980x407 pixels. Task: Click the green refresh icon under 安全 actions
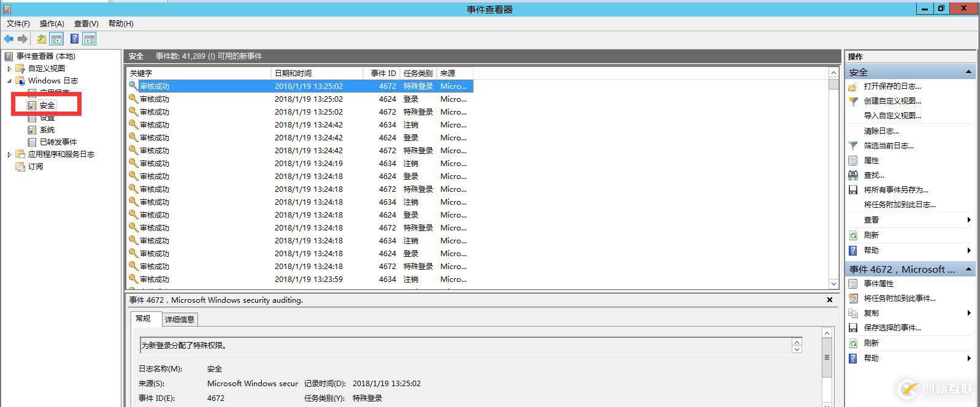point(853,235)
